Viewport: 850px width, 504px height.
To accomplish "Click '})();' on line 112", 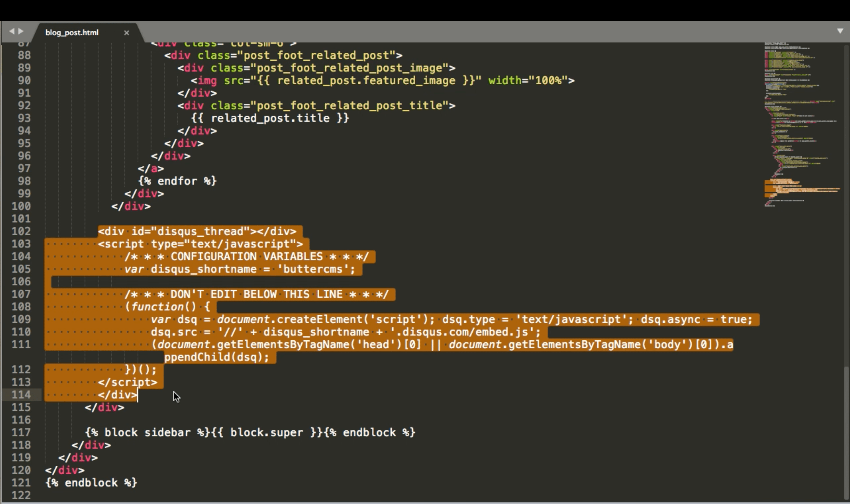I will (x=141, y=370).
